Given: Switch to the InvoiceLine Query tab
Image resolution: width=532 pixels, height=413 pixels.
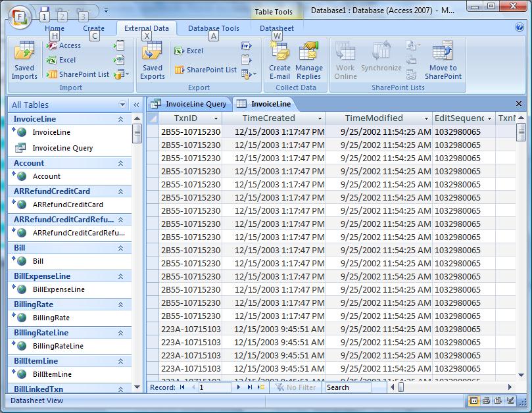Looking at the screenshot, I should 189,104.
